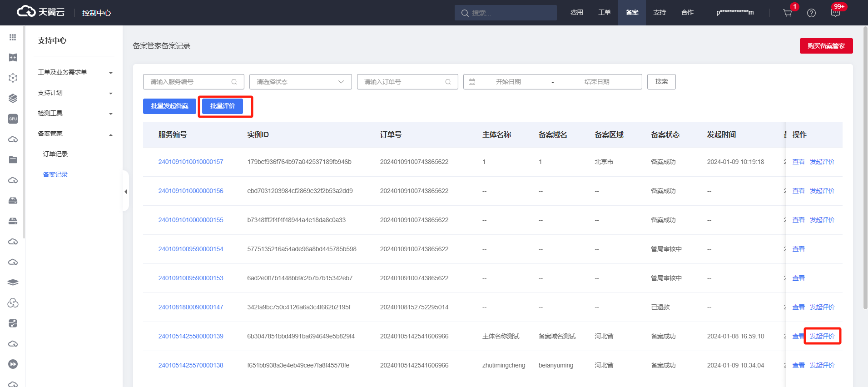Click 发起评价 for the 已退款 row
This screenshot has width=868, height=387.
click(x=822, y=307)
